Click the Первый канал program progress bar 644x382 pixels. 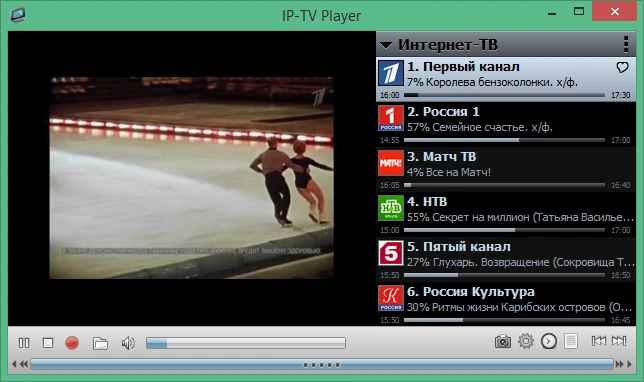(504, 95)
